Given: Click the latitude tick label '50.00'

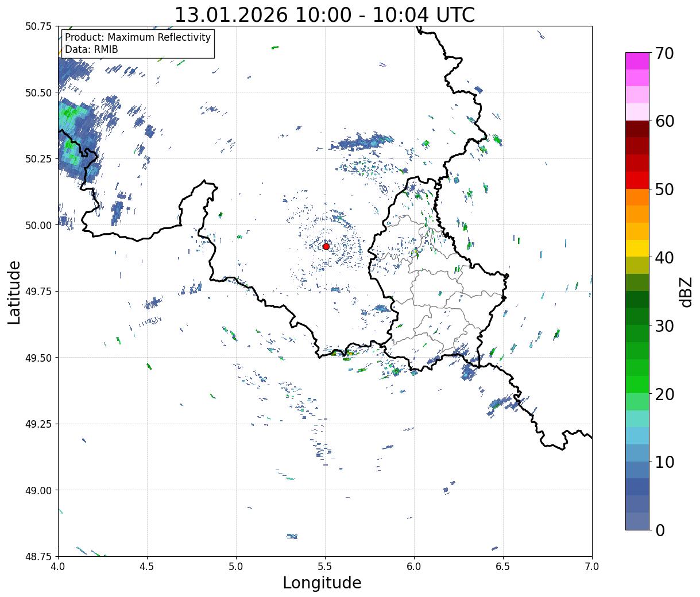Looking at the screenshot, I should pyautogui.click(x=38, y=225).
